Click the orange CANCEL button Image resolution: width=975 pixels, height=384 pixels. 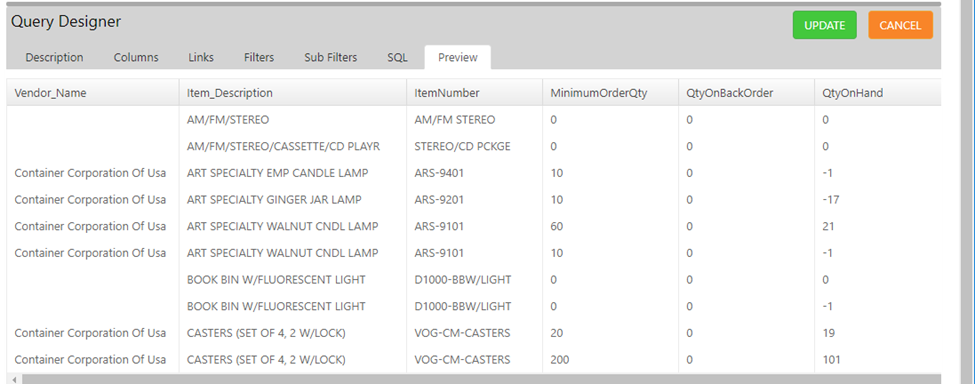tap(900, 25)
